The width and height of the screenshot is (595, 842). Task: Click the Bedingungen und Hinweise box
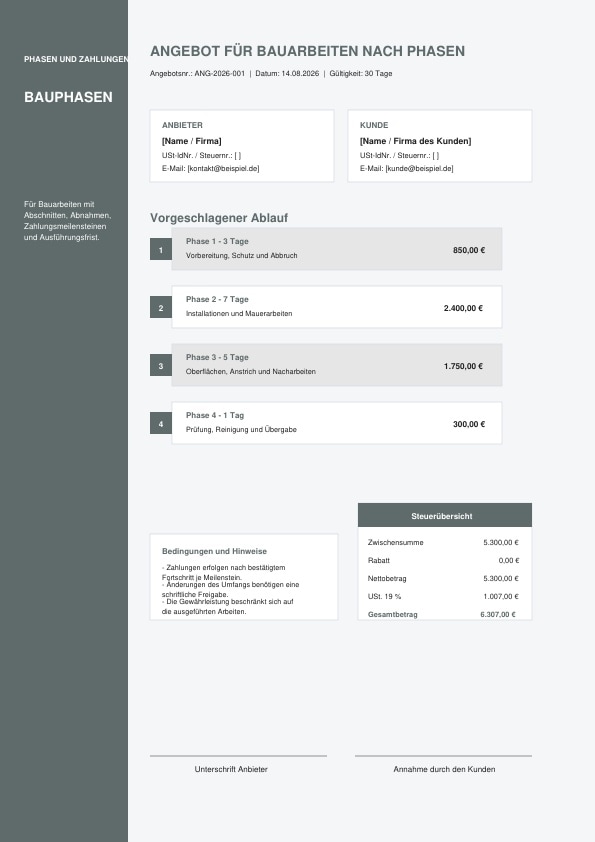[244, 577]
